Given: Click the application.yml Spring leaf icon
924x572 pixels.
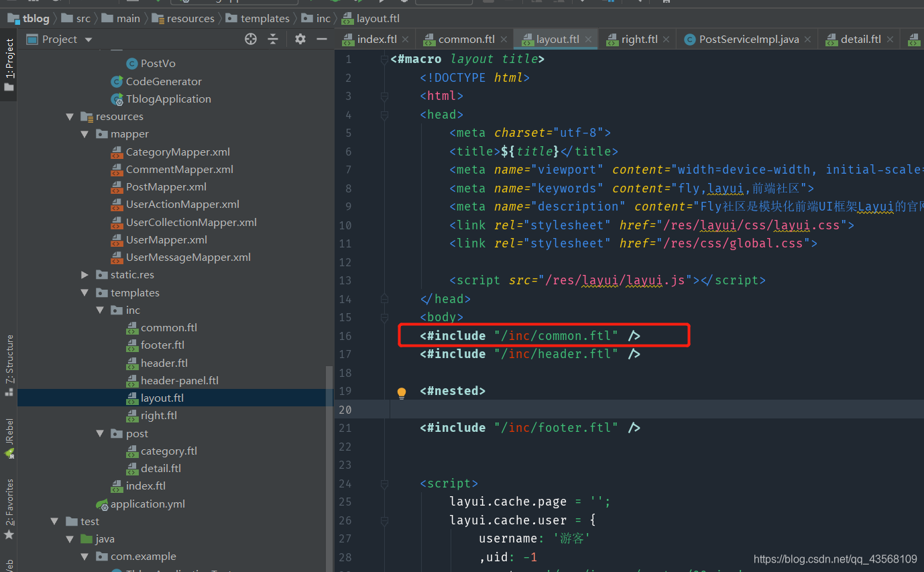Looking at the screenshot, I should [101, 504].
